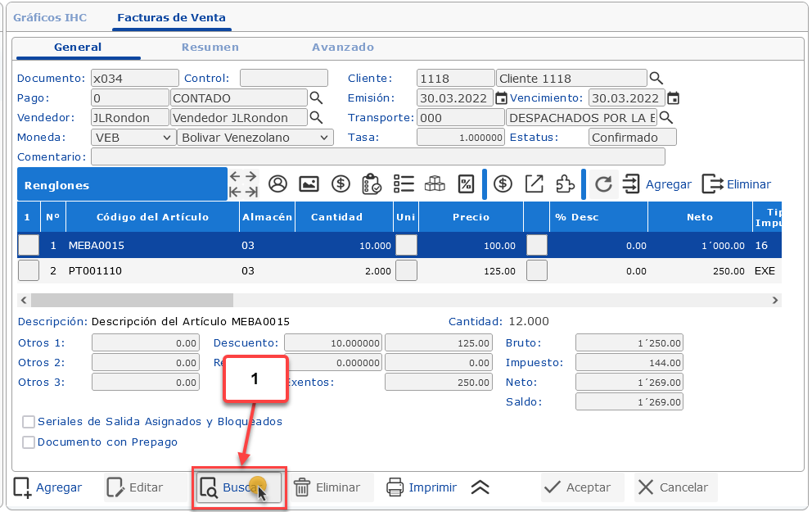Tick the row selector box for MEBA0015
Viewport: 812px width, 512px height.
(x=29, y=245)
